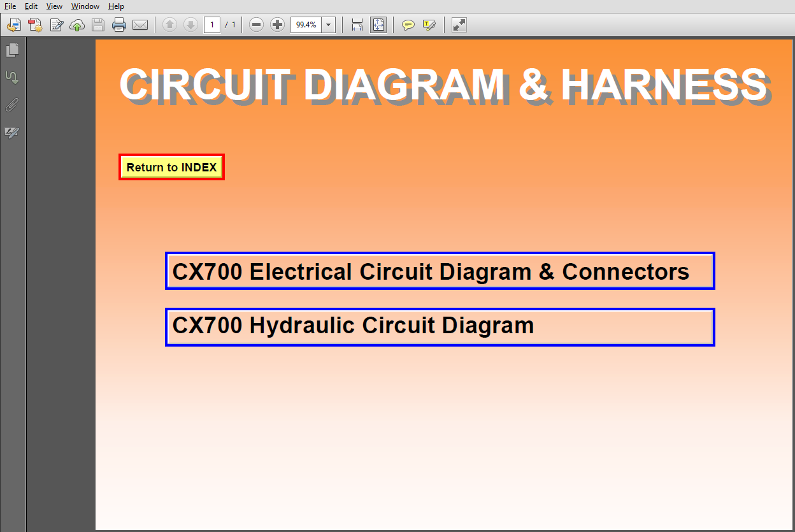Select the Fit Width scrolling icon
The image size is (795, 532).
[x=357, y=25]
